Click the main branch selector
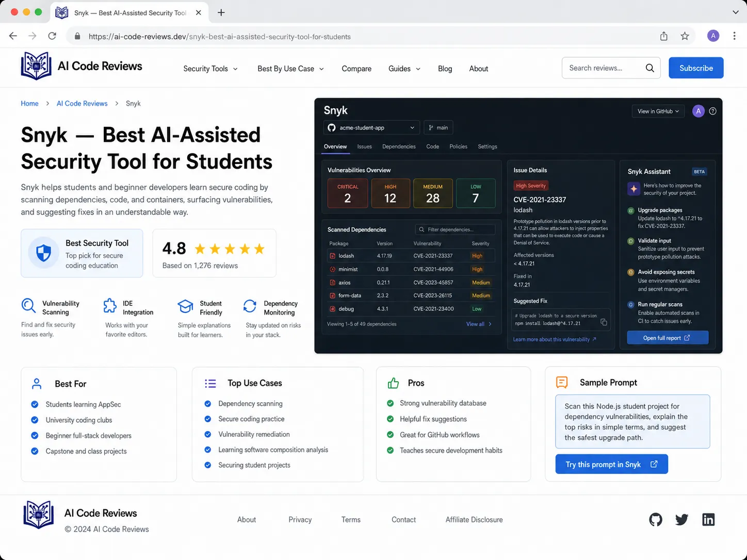 438,127
